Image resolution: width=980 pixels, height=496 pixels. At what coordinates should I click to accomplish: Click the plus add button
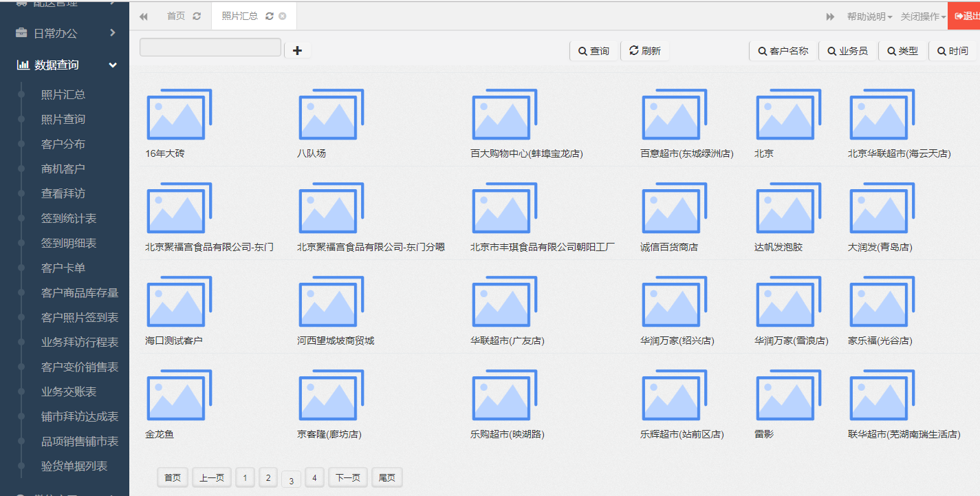tap(297, 50)
